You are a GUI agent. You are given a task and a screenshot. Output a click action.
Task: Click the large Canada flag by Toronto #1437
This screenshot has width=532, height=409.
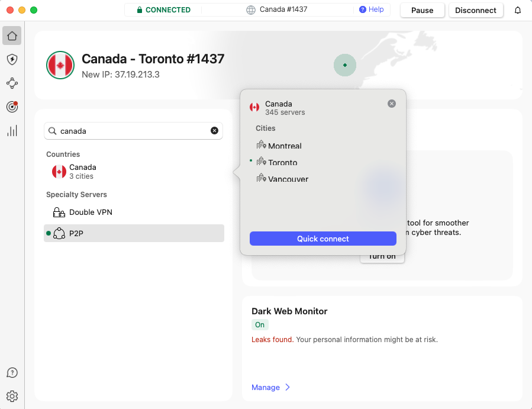(x=60, y=65)
